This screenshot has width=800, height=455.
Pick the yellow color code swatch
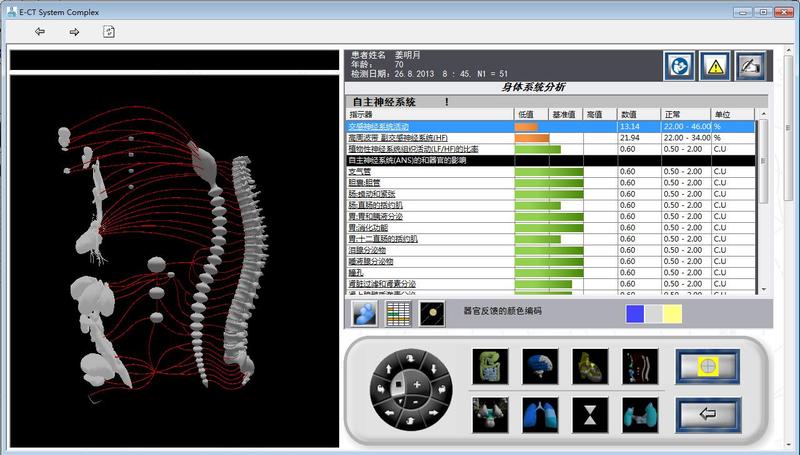click(672, 314)
